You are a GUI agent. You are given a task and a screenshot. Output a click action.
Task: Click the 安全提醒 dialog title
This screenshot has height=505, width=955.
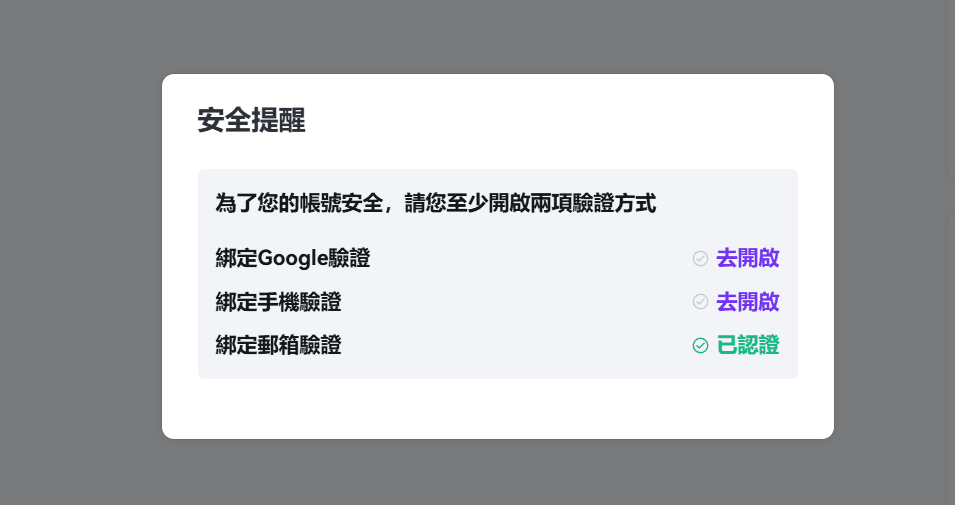[x=251, y=121]
